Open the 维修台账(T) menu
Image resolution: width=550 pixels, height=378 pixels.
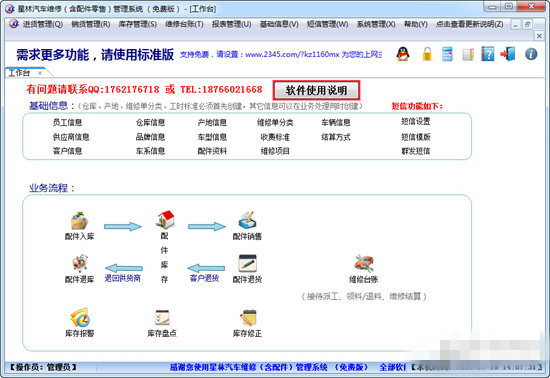[x=184, y=24]
